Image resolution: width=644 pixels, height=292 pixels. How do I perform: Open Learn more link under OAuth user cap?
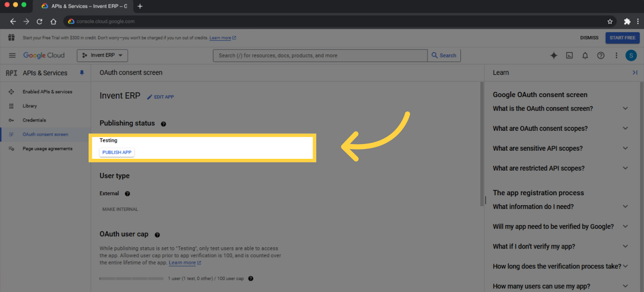[x=185, y=263]
